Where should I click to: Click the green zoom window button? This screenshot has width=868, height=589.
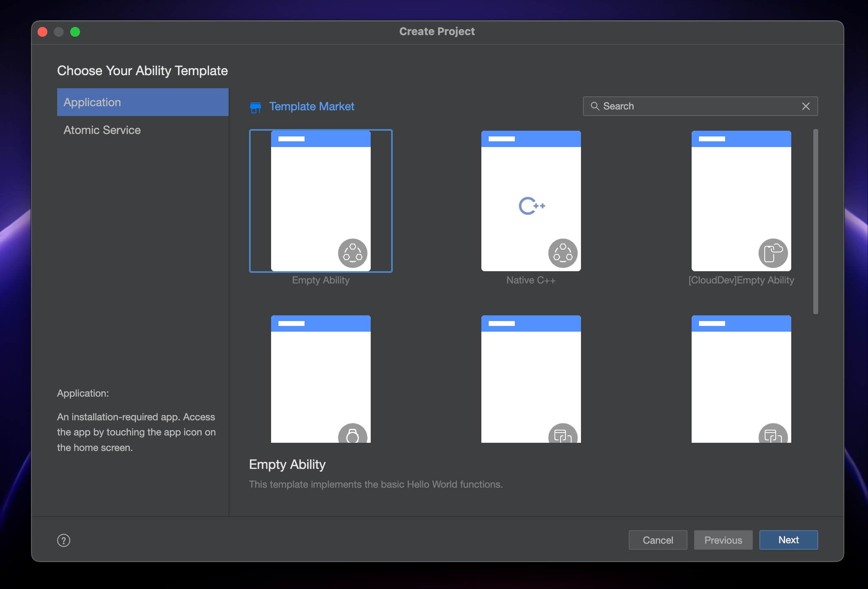(75, 32)
